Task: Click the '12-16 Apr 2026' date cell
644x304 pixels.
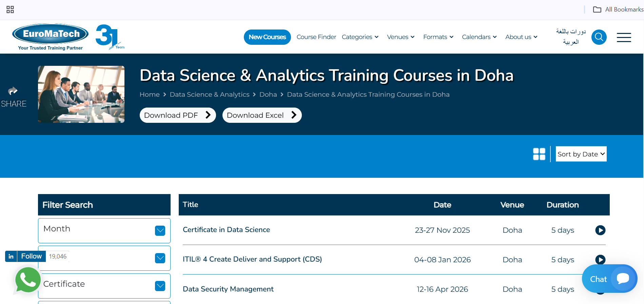Action: [442, 289]
